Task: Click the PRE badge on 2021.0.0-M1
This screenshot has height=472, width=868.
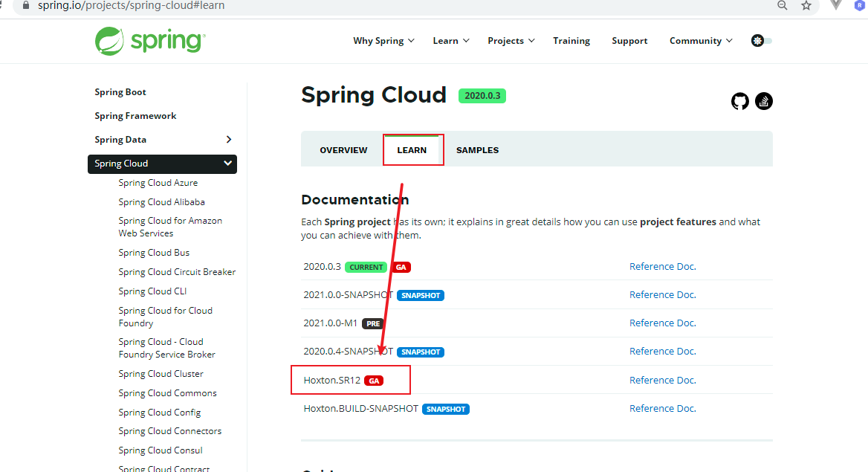Action: click(x=373, y=323)
